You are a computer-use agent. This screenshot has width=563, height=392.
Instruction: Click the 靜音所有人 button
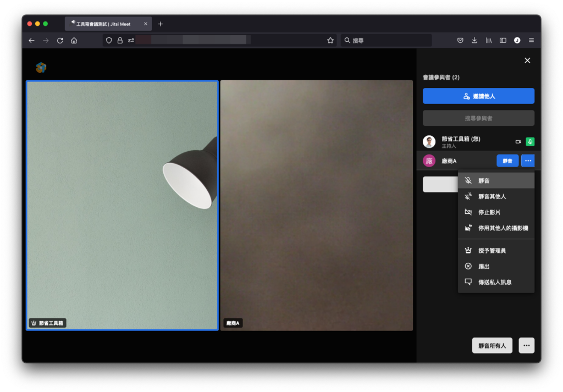492,345
